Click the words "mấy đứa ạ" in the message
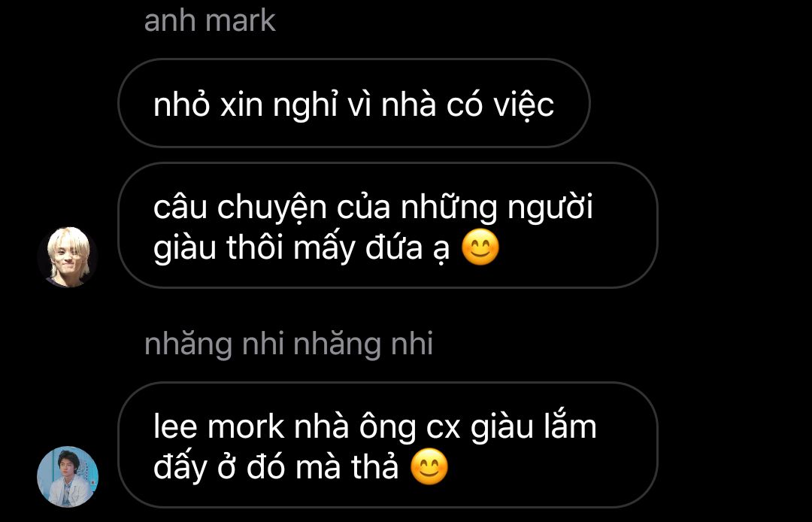The width and height of the screenshot is (812, 522). click(372, 248)
